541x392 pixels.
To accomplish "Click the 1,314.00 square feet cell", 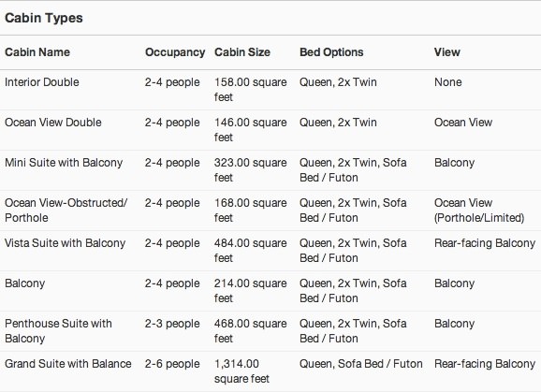I will click(x=241, y=371).
